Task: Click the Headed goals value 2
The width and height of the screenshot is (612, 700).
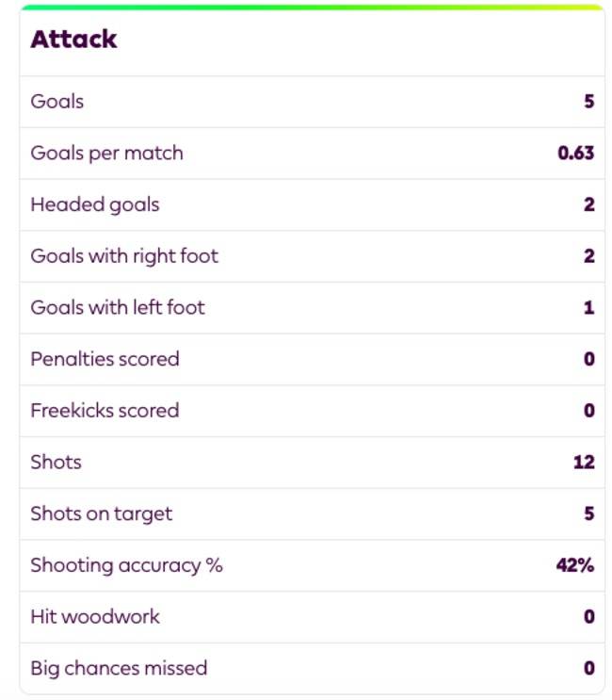Action: click(589, 204)
